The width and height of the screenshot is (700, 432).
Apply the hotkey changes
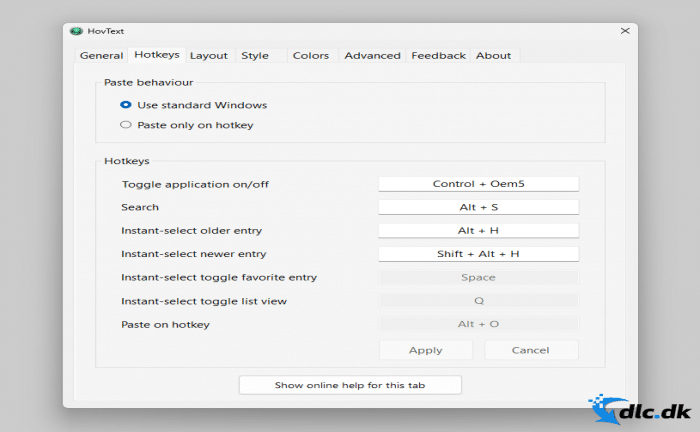pyautogui.click(x=426, y=350)
